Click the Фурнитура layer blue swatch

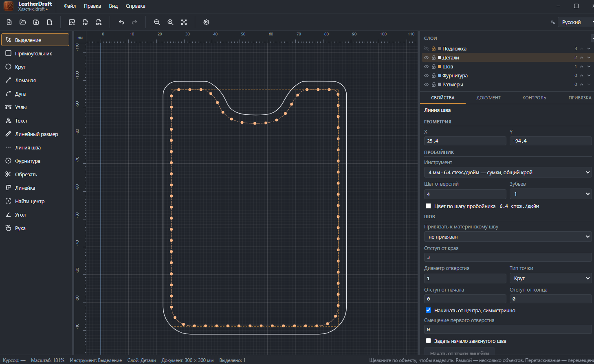[x=440, y=76]
